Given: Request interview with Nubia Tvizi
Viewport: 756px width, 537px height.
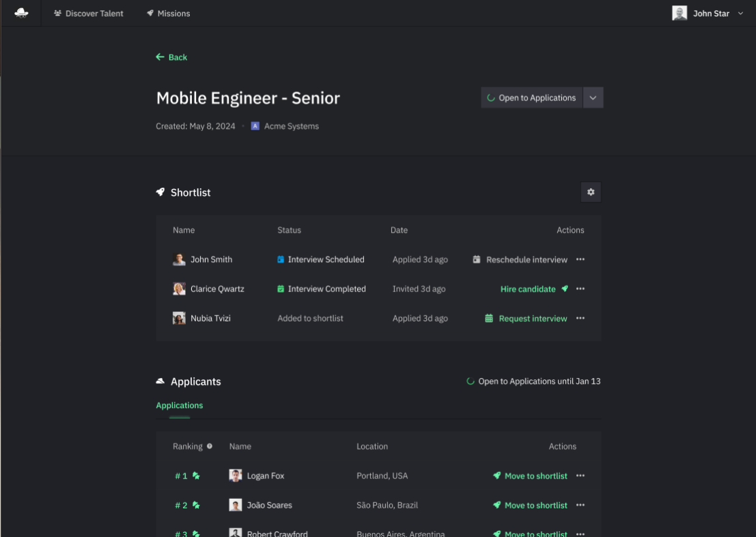Looking at the screenshot, I should tap(526, 319).
